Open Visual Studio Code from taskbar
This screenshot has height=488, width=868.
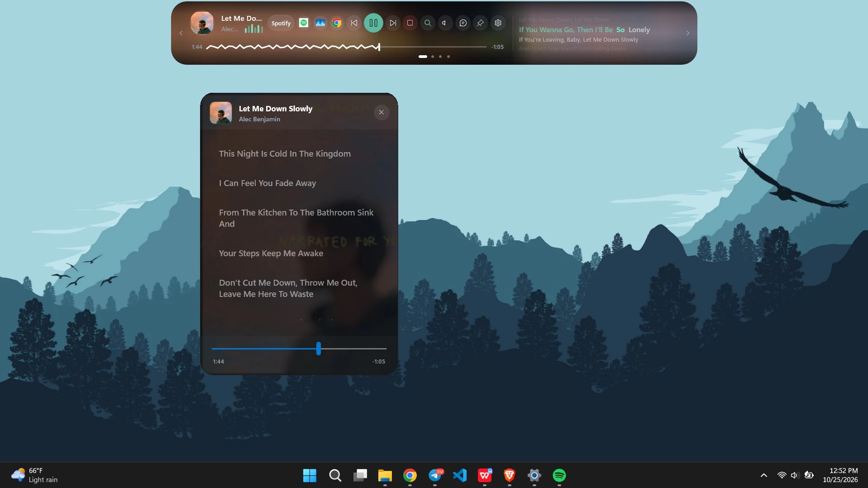pos(460,475)
